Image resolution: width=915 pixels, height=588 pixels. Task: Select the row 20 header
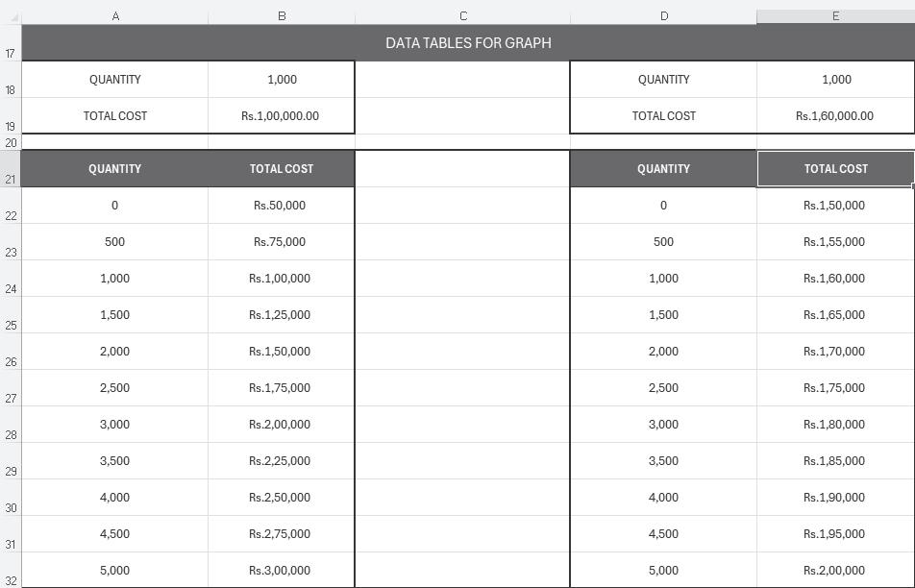pyautogui.click(x=10, y=142)
